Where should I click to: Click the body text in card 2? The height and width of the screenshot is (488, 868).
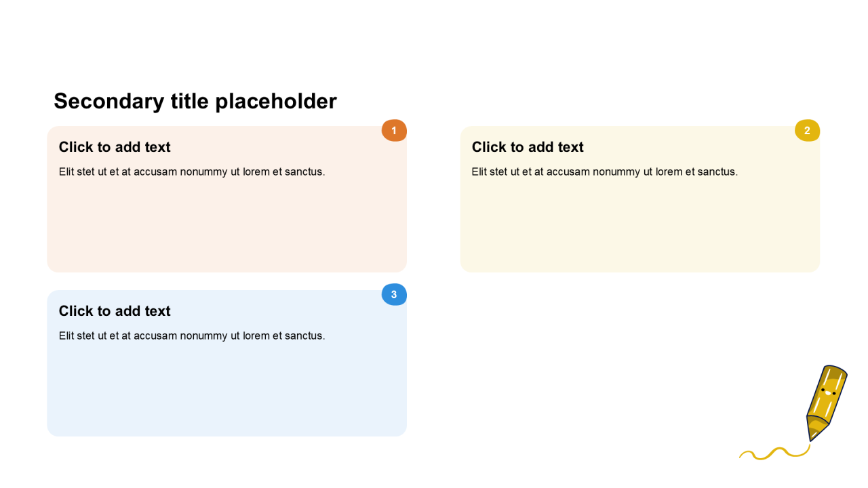[x=605, y=171]
